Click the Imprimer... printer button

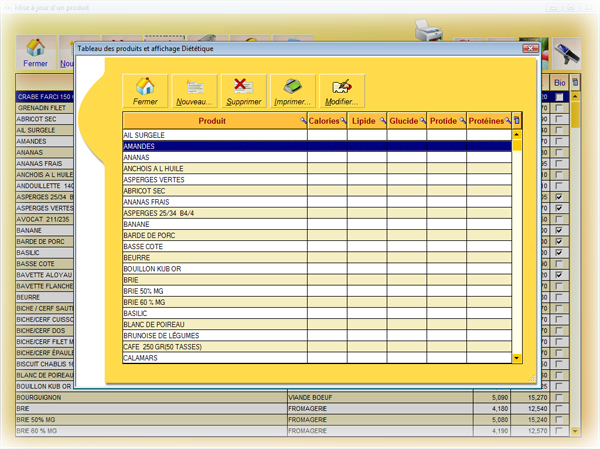click(293, 91)
